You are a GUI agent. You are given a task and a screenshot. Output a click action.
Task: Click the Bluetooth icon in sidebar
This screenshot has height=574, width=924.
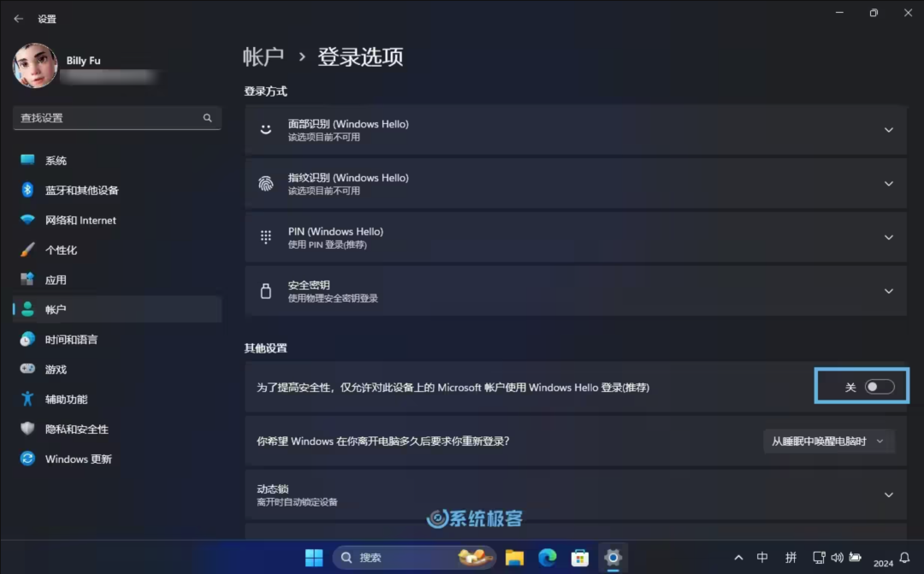tap(27, 189)
